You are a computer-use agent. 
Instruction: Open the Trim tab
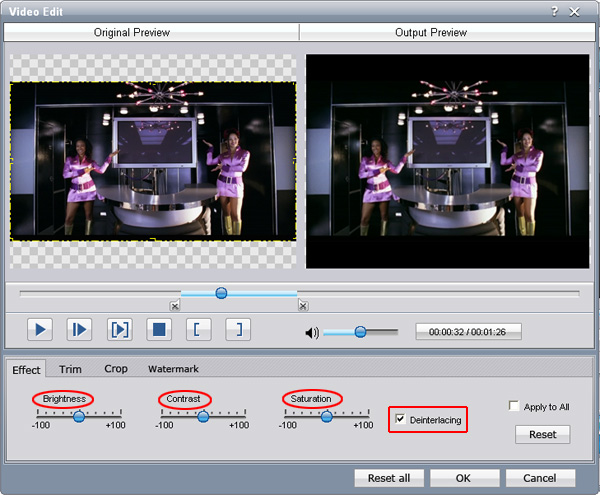70,369
